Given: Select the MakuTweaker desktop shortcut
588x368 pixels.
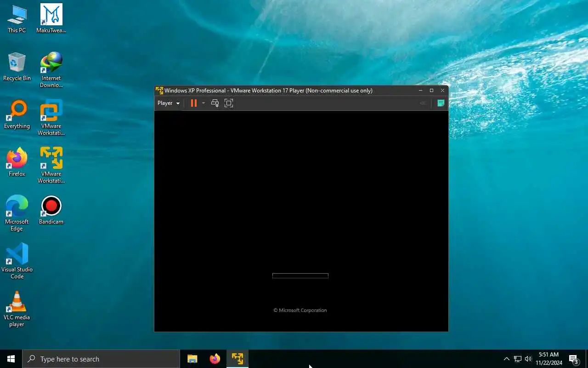Looking at the screenshot, I should click(51, 19).
